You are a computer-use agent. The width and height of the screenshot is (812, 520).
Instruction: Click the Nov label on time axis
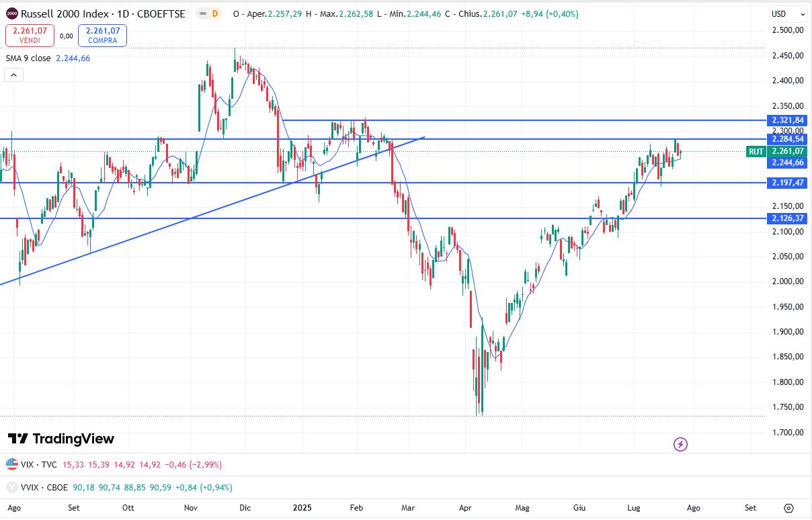tap(191, 508)
